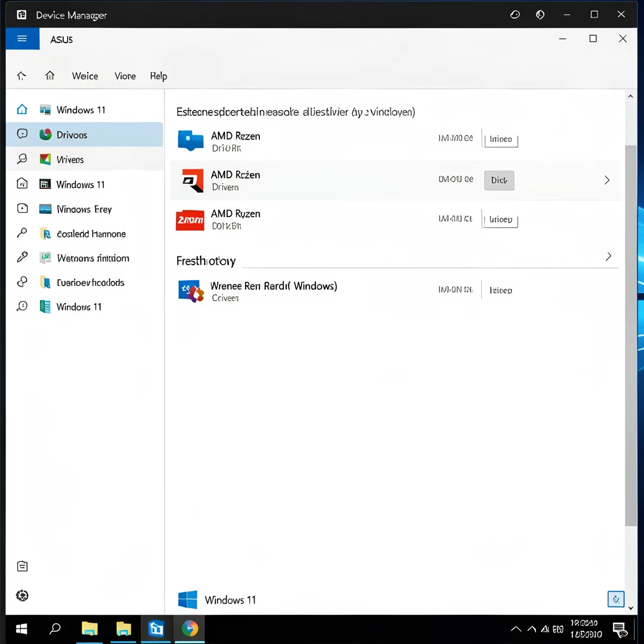Screen dimensions: 644x644
Task: Click the lrrioep button for AMD Ryzen
Action: click(x=501, y=219)
